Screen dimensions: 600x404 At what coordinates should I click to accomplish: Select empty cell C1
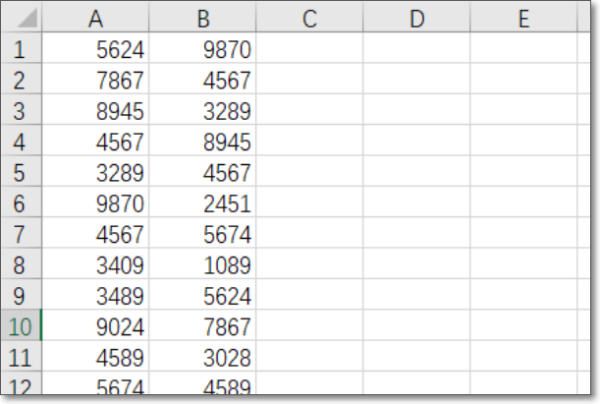[x=309, y=50]
